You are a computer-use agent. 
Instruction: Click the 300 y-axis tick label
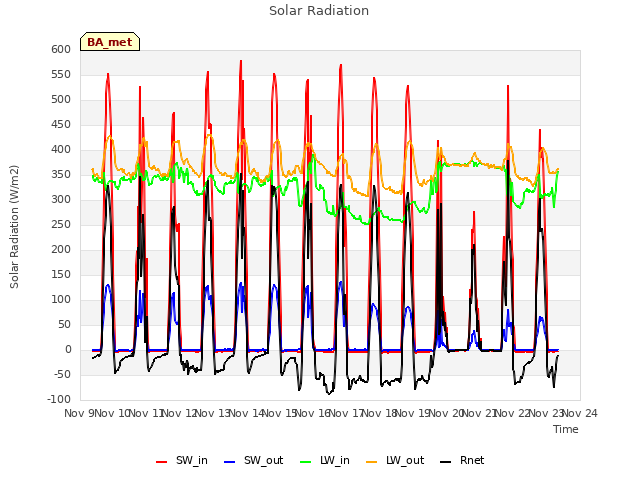click(61, 199)
